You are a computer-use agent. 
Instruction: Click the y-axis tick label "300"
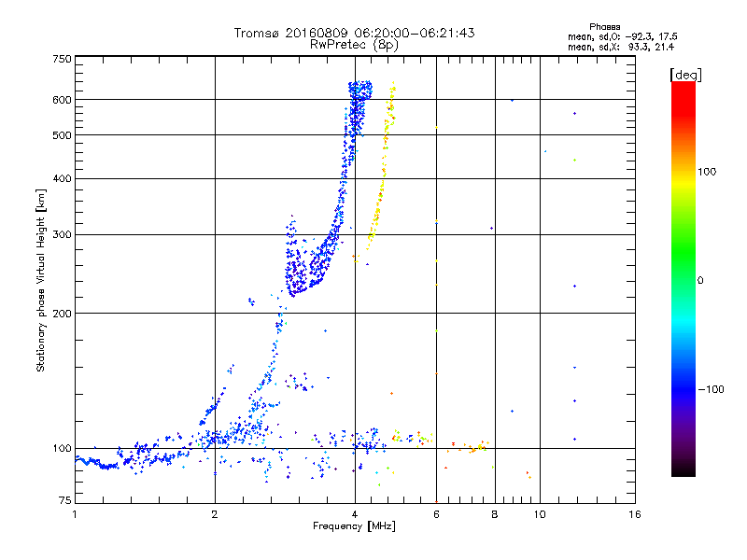pos(62,234)
